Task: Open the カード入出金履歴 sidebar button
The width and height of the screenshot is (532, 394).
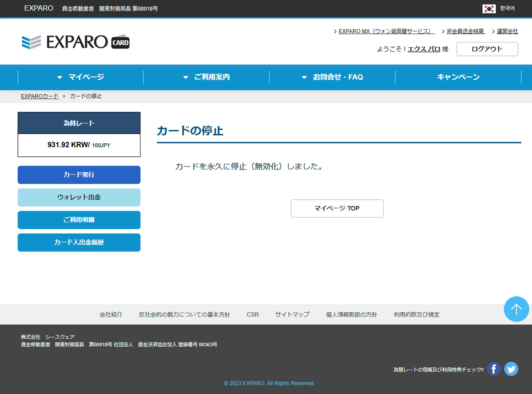Action: [x=79, y=242]
